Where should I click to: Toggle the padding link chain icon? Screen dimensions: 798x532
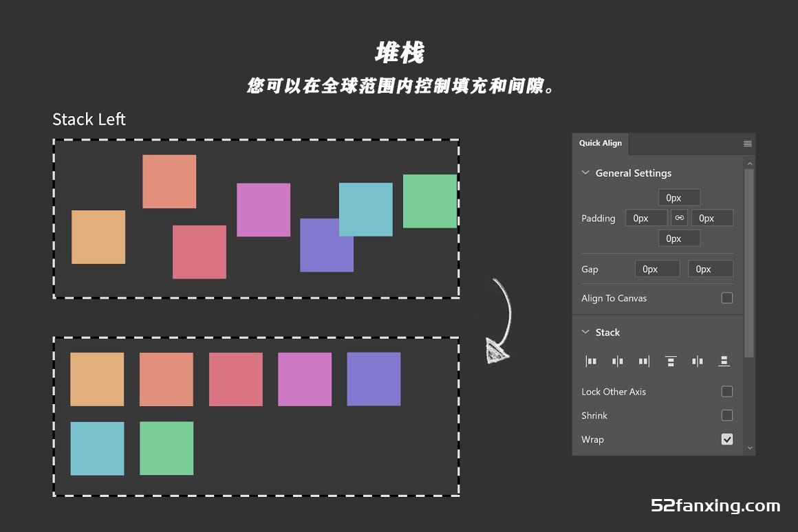(680, 218)
